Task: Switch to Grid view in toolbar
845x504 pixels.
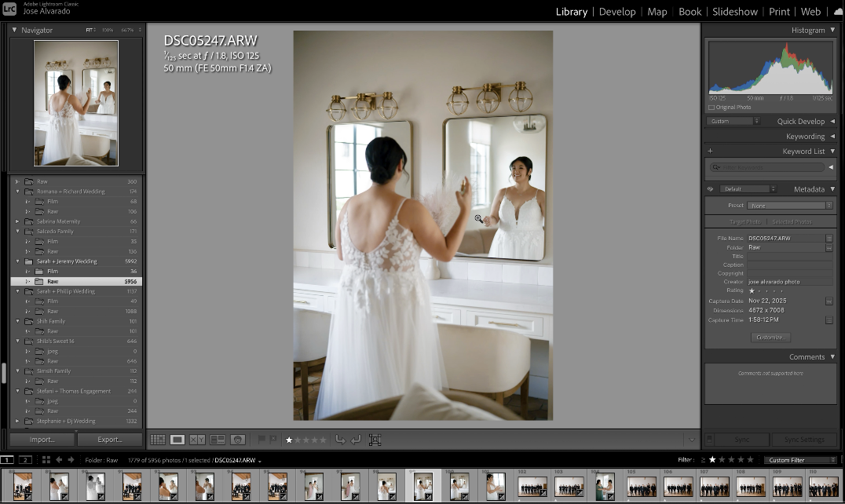Action: tap(158, 440)
